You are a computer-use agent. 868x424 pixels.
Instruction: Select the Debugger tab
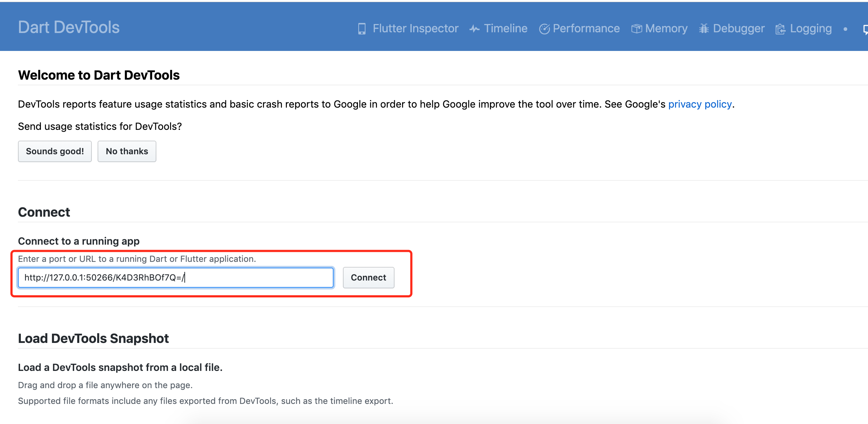[x=739, y=28]
